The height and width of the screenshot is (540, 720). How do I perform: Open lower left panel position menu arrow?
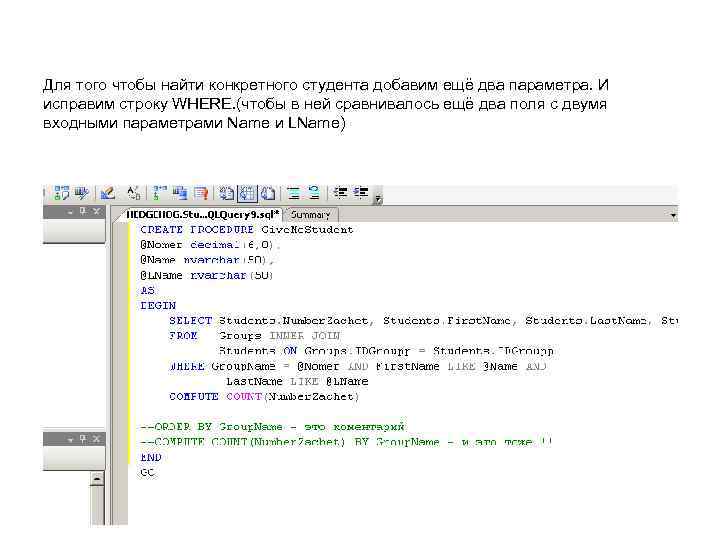70,439
